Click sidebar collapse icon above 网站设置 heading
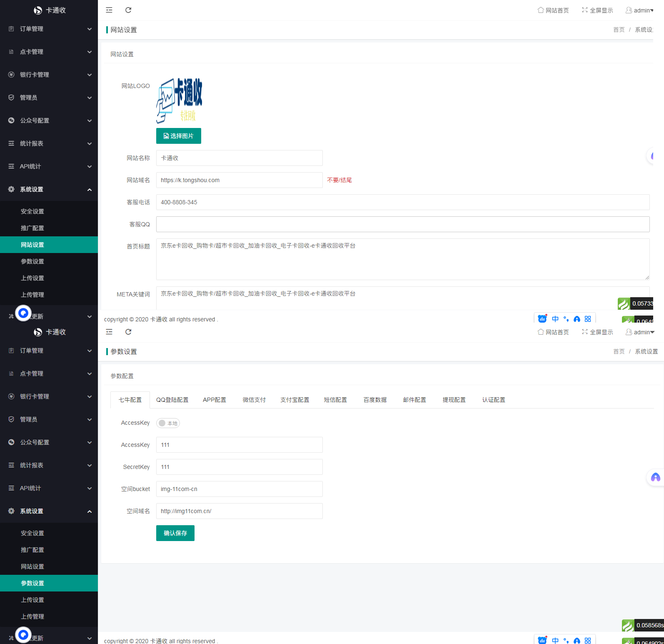This screenshot has width=664, height=644. 109,10
